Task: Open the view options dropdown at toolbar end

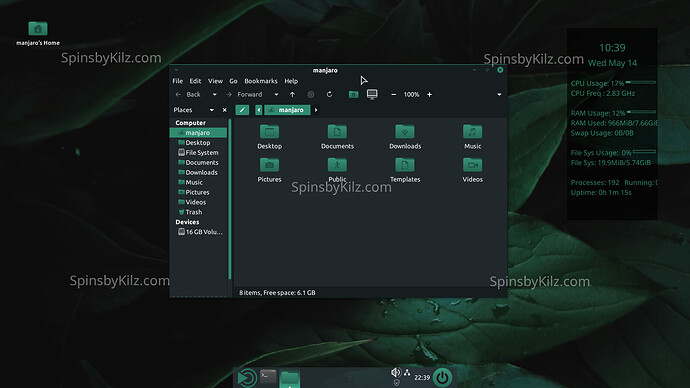Action: pyautogui.click(x=499, y=95)
